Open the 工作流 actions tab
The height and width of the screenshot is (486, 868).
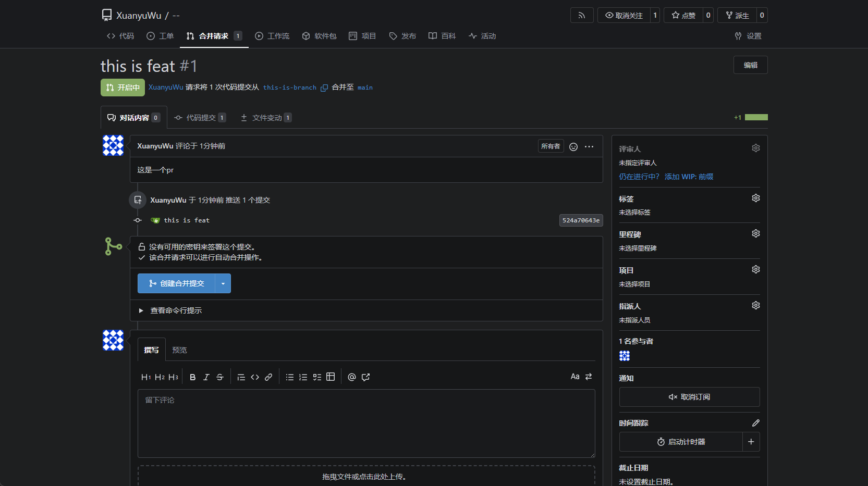[x=272, y=36]
